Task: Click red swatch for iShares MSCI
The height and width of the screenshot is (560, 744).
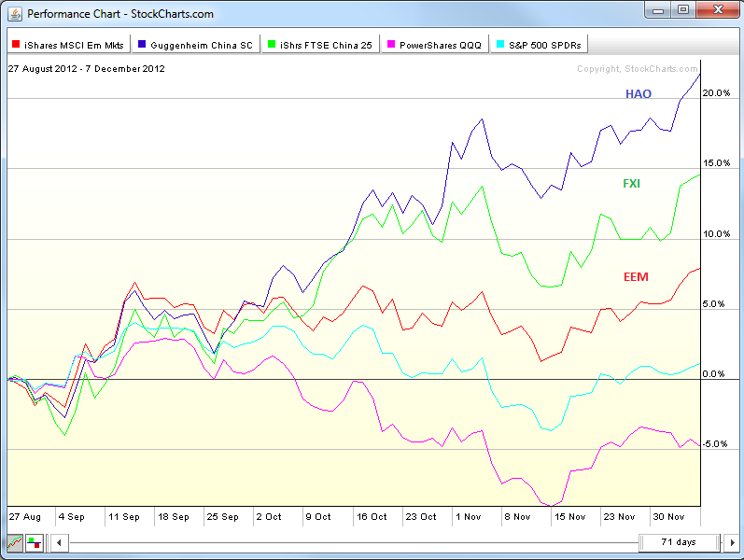Action: pos(16,44)
